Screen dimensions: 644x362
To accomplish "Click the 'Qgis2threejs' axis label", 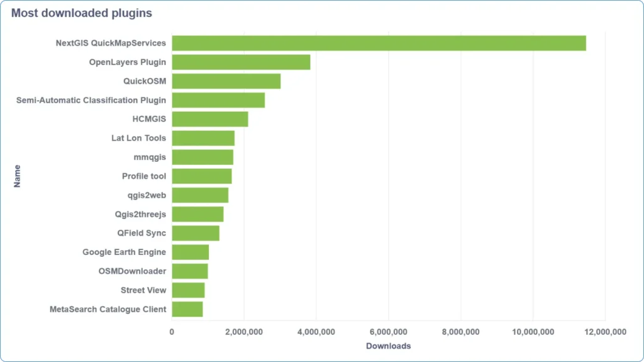I will (140, 214).
